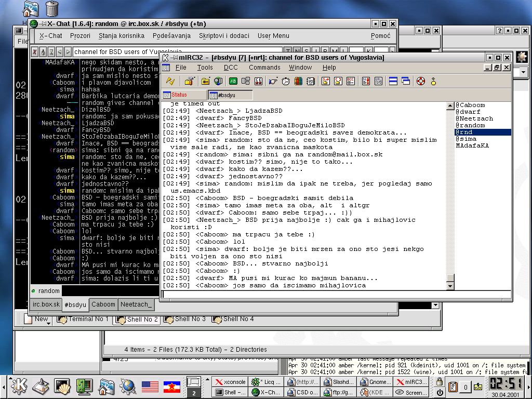Open the Colors icon in mIRC toolbar
Screen dimensions: 532x399
298,81
